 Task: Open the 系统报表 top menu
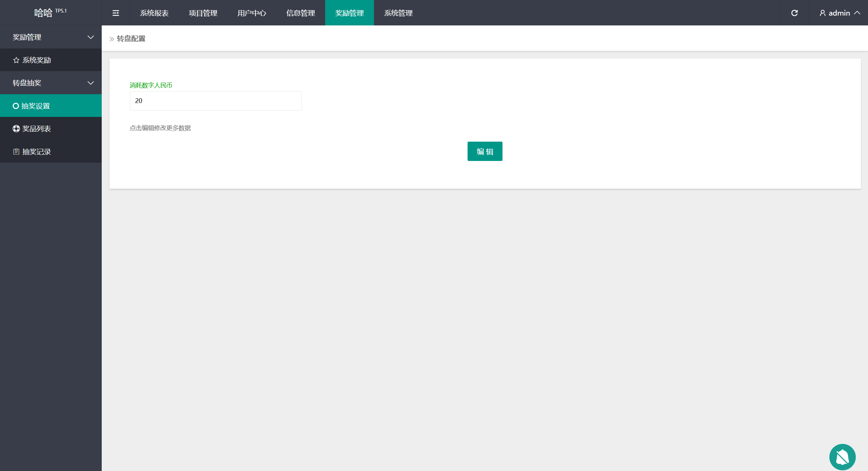pyautogui.click(x=154, y=13)
